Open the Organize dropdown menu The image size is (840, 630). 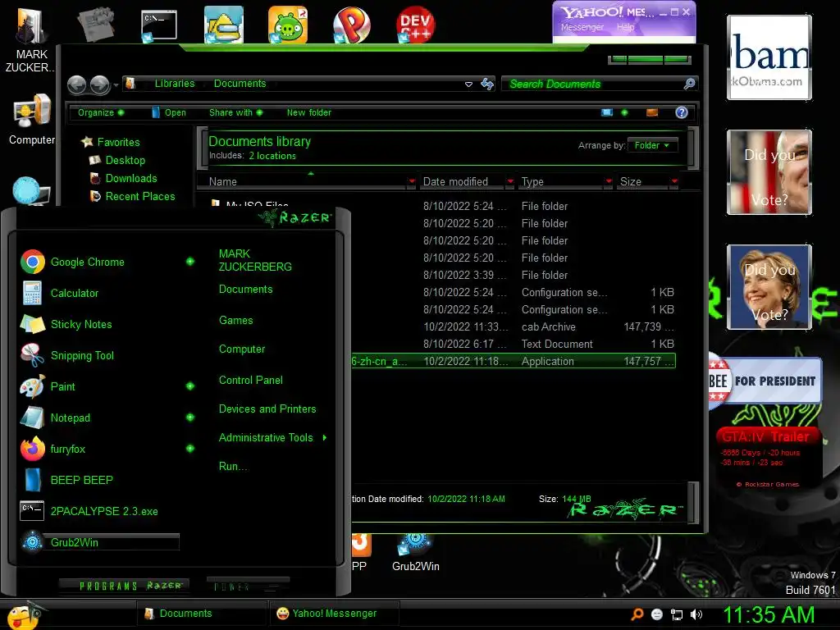(101, 112)
